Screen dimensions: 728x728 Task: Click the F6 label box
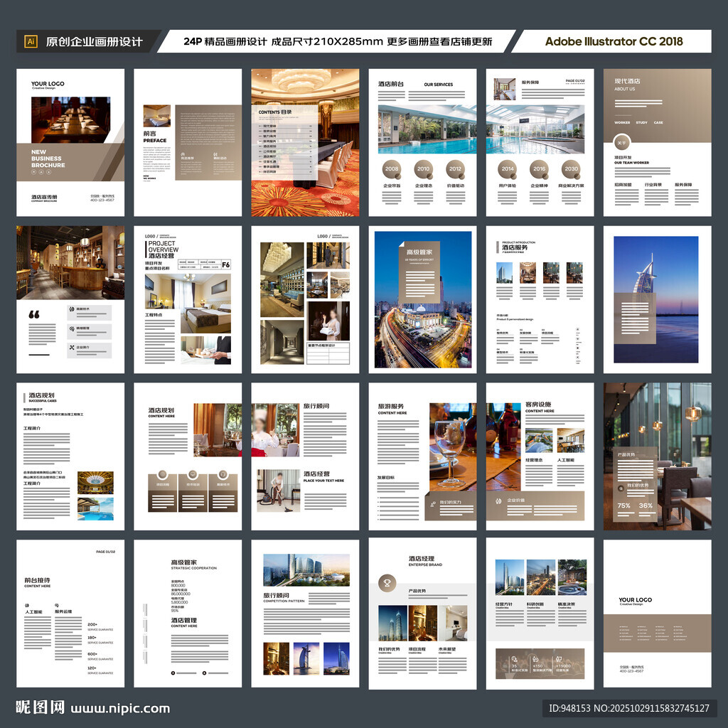pos(225,264)
